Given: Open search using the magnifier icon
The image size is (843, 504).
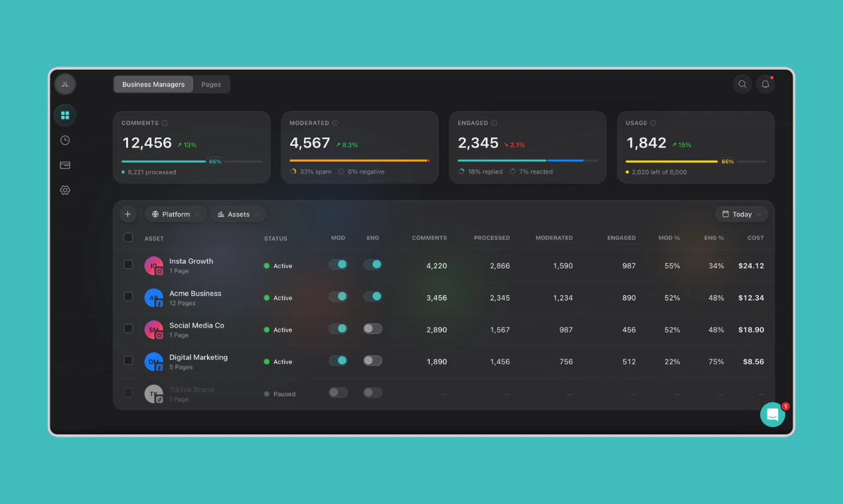Looking at the screenshot, I should click(742, 84).
